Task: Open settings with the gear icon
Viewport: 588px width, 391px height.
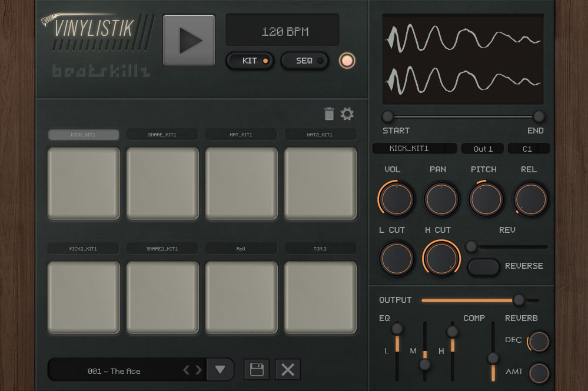Action: pyautogui.click(x=347, y=113)
